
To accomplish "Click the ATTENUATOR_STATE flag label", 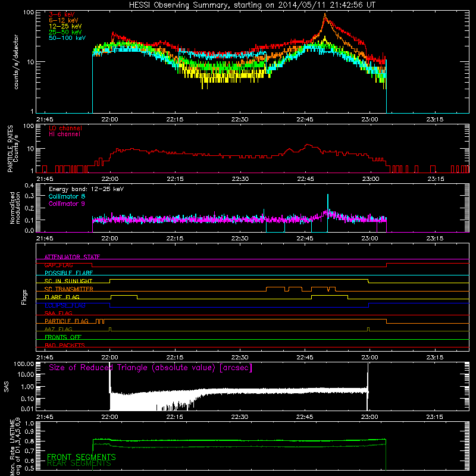I will (x=72, y=257).
